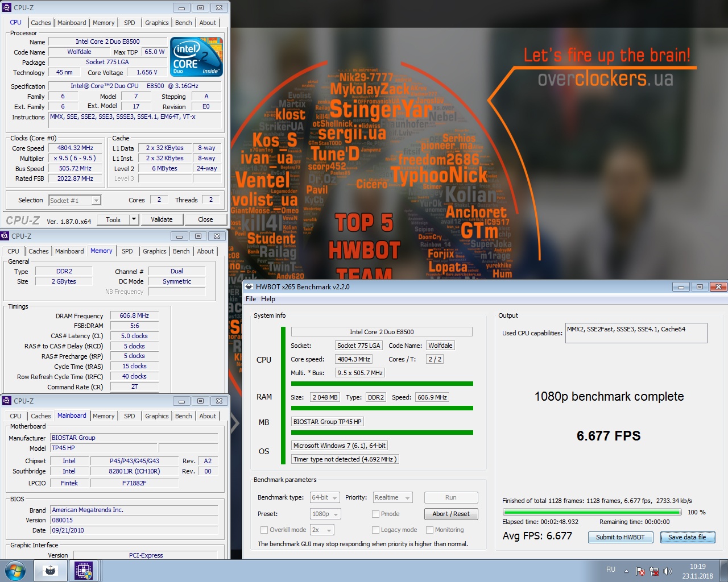Click the RU language indicator

(611, 569)
